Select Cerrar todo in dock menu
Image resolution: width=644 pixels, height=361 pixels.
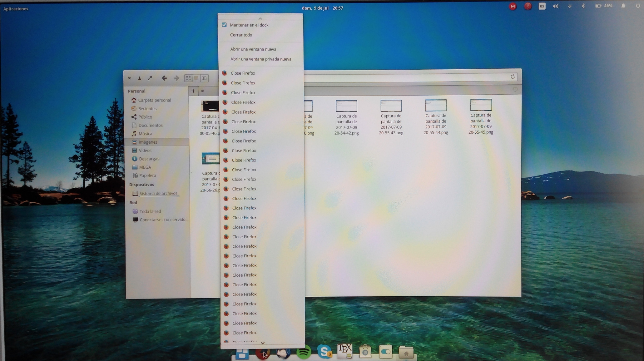(x=241, y=35)
